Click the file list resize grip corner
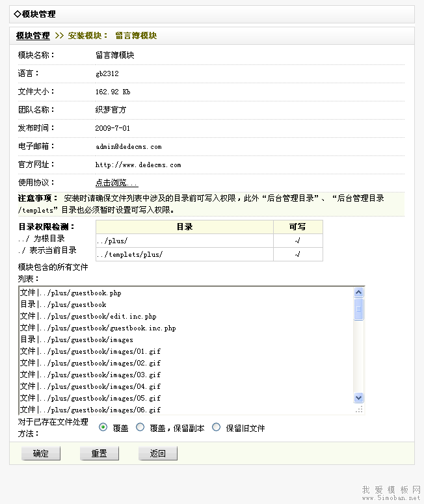 click(358, 409)
